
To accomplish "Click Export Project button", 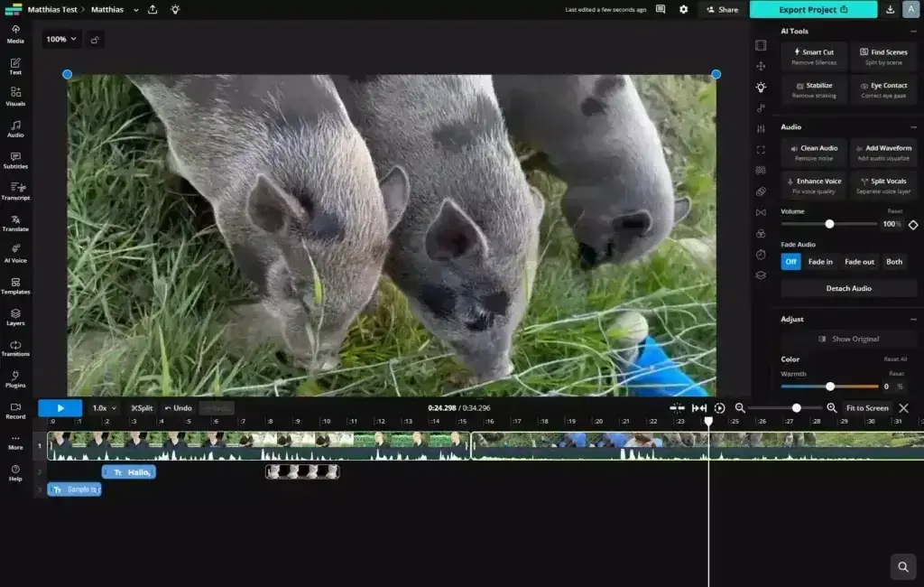I will click(x=813, y=9).
